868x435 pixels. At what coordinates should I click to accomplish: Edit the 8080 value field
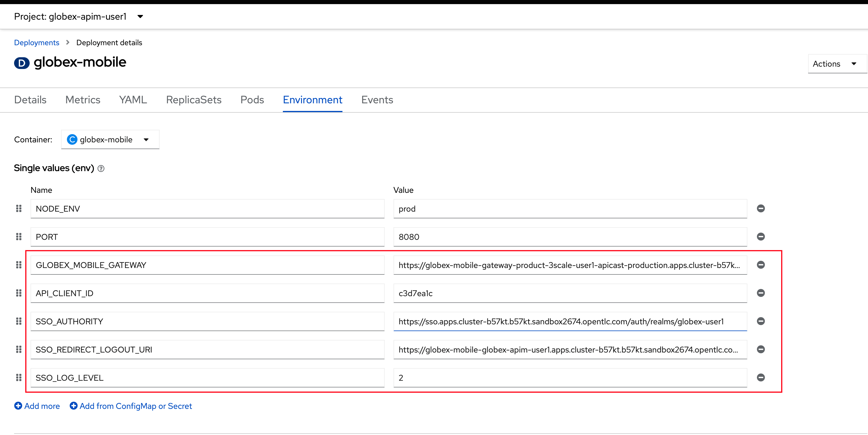(570, 237)
